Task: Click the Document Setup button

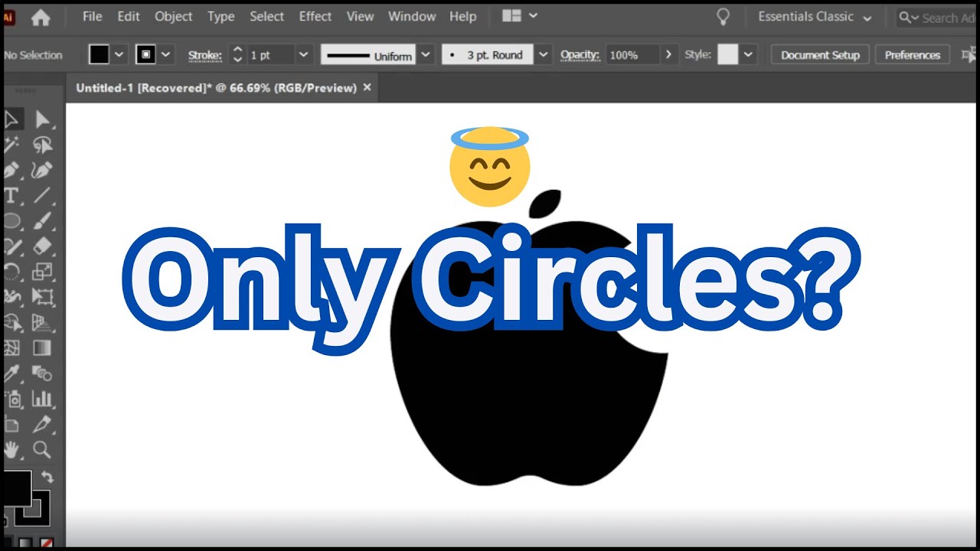Action: coord(820,54)
